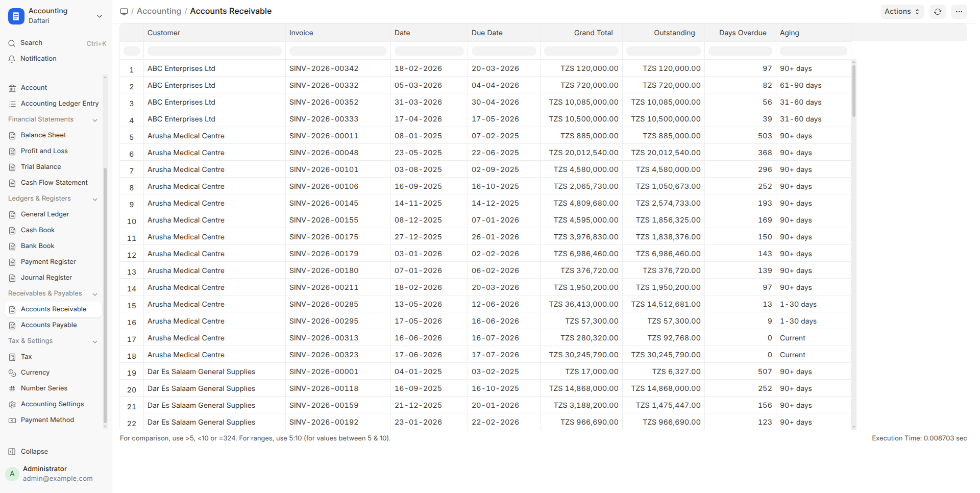This screenshot has height=493, width=980.
Task: Open the General Ledger sidebar item
Action: [54, 214]
